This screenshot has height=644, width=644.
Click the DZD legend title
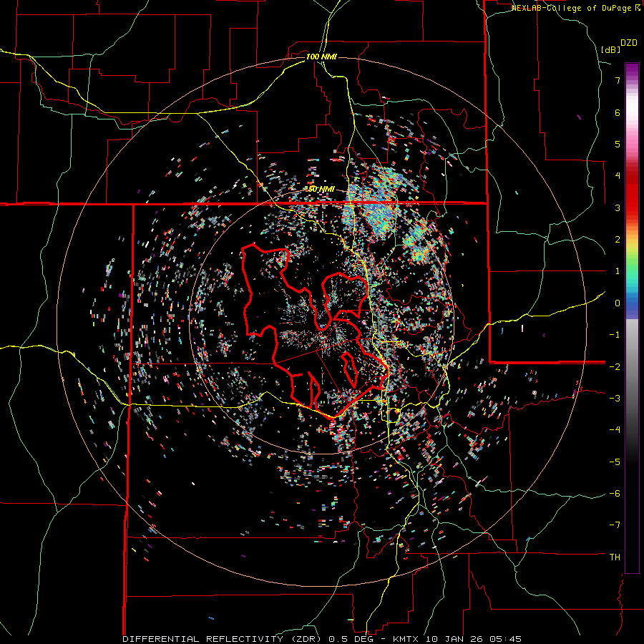(x=629, y=43)
